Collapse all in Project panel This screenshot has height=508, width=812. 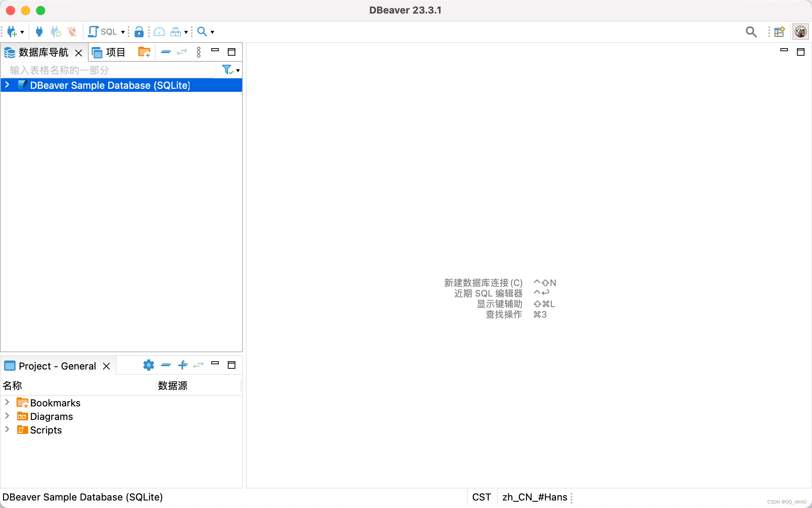tap(166, 365)
